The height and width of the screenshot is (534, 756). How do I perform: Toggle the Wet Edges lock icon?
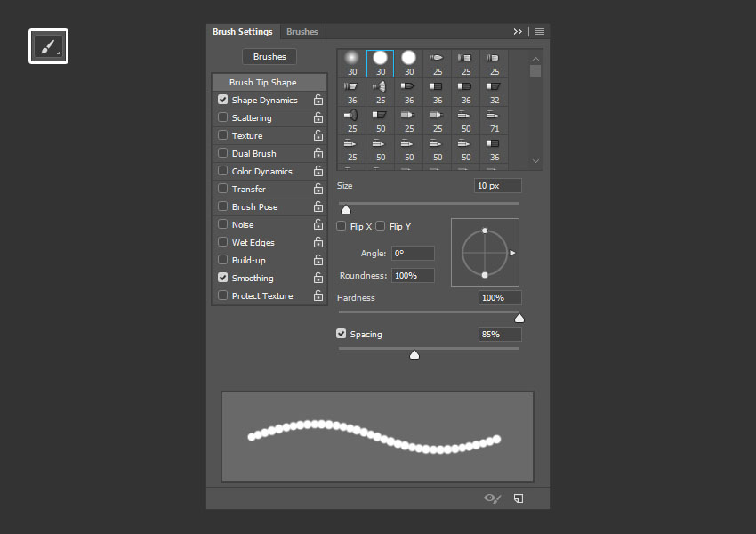(x=318, y=243)
